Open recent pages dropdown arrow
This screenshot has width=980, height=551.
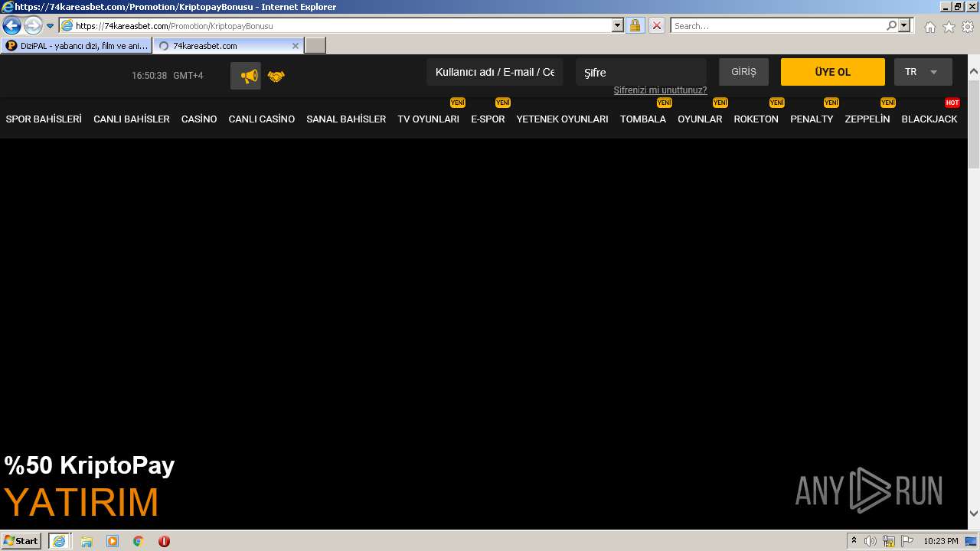point(51,25)
